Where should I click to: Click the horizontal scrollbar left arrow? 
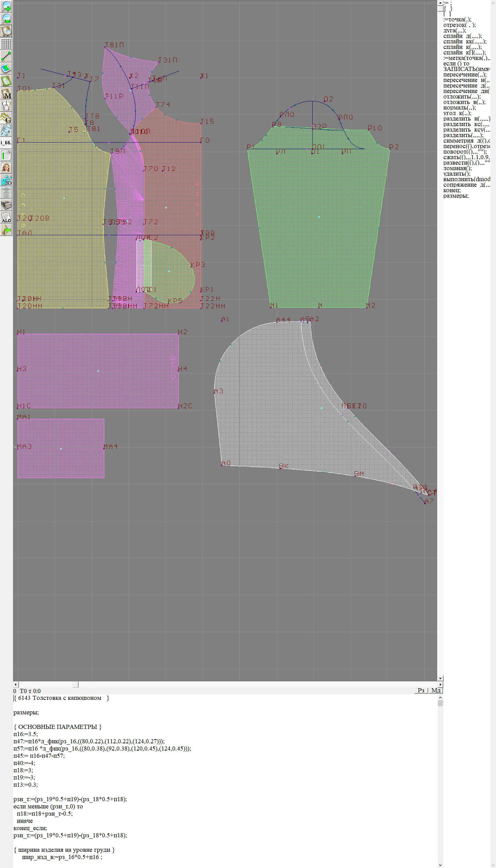(x=15, y=684)
